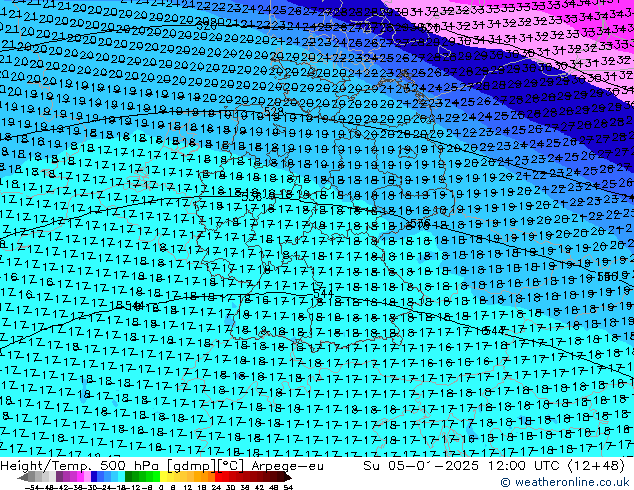Click the grey left arrow of color scale
This screenshot has height=490, width=634.
(22, 477)
